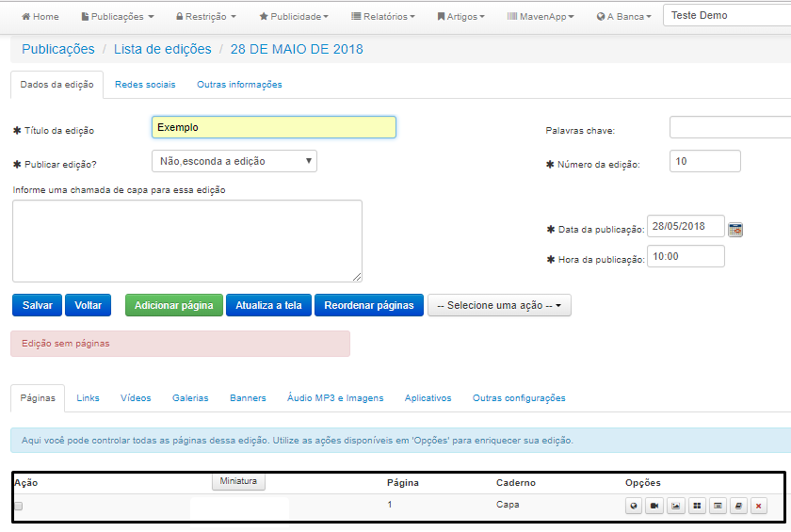Switch to the Outras informações tab
The height and width of the screenshot is (532, 791).
[x=239, y=85]
